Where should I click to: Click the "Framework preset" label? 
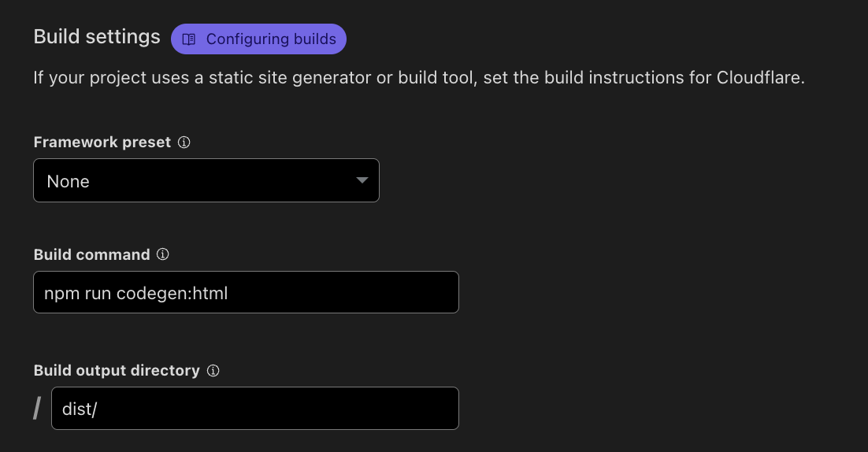tap(102, 143)
